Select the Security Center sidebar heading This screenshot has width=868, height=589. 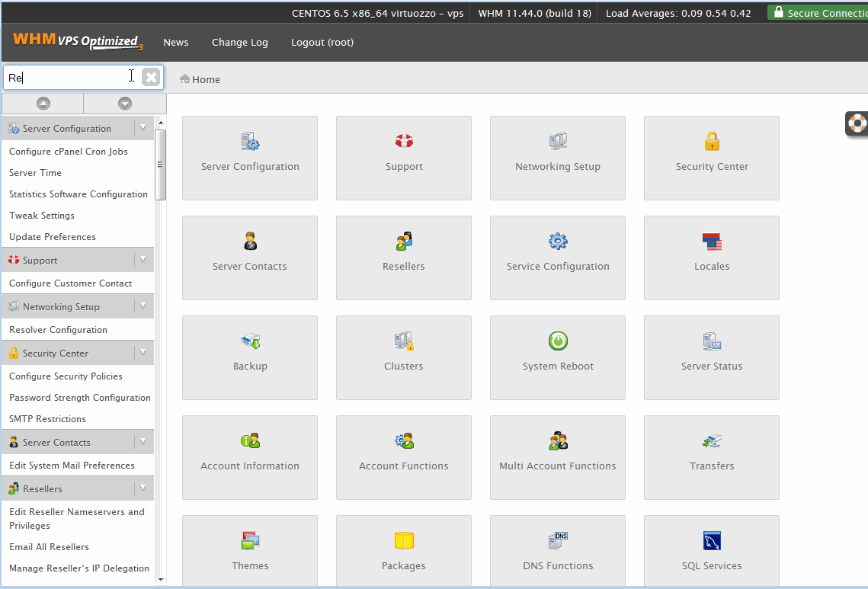pos(56,354)
